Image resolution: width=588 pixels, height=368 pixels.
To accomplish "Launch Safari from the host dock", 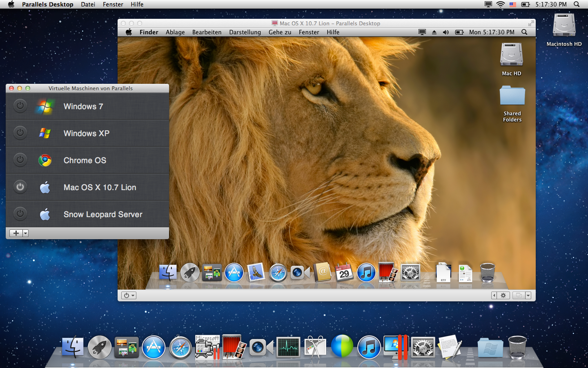I will coord(180,348).
